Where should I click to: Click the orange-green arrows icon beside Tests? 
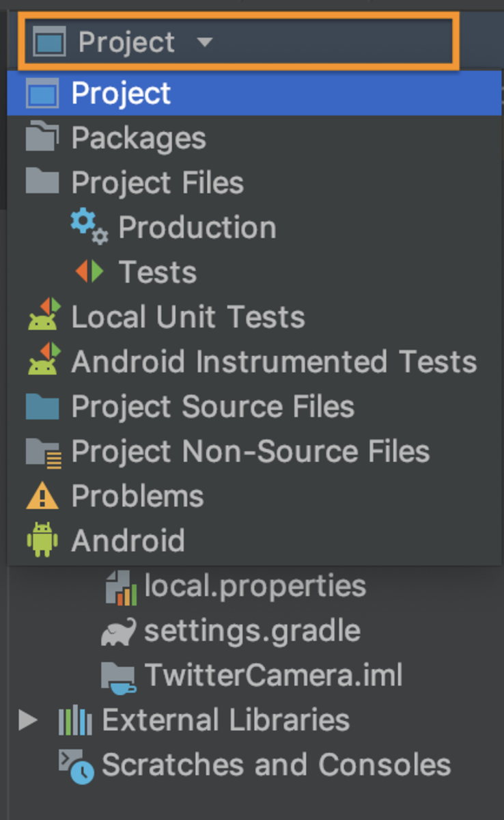(x=89, y=272)
